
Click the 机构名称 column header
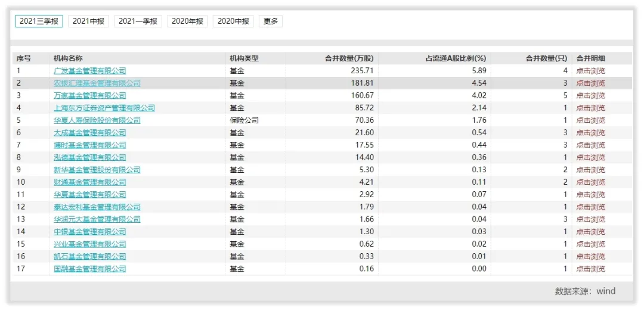pyautogui.click(x=68, y=58)
